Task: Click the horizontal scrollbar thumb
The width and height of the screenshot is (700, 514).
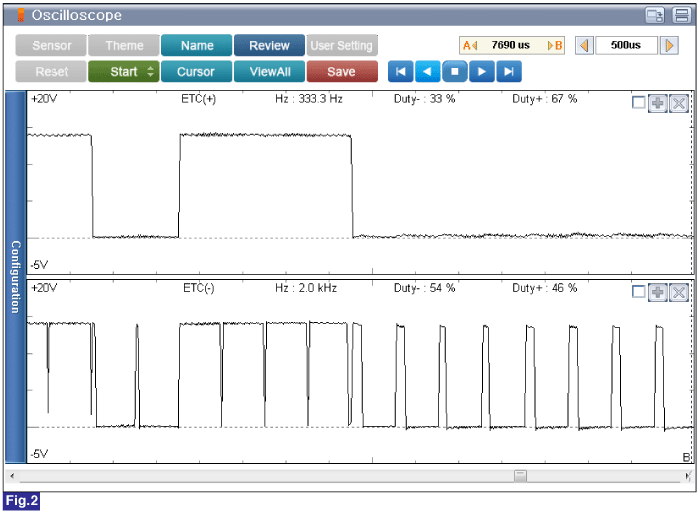Action: click(x=520, y=476)
